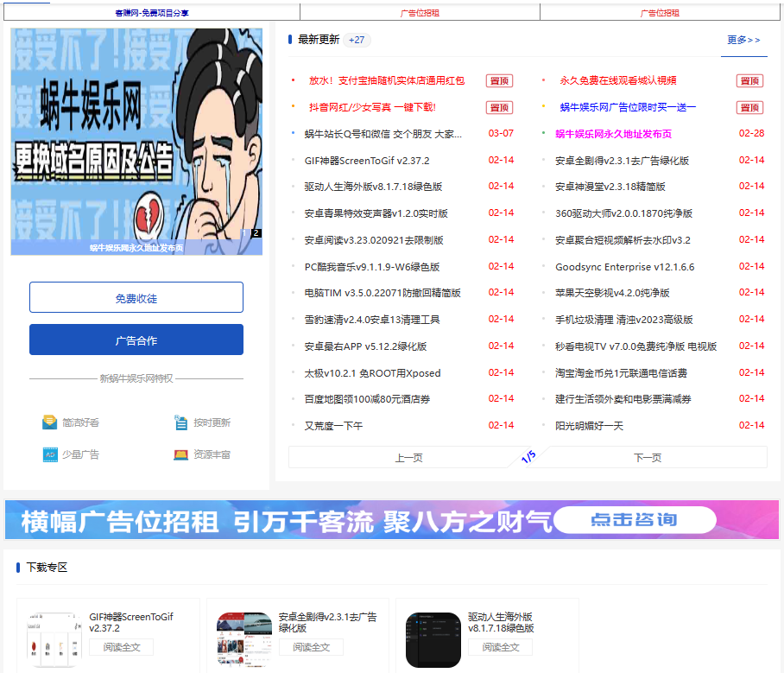This screenshot has width=784, height=673.
Task: Open 雪豹速清v2.4.0安卓13清理工具 post
Action: 371,320
